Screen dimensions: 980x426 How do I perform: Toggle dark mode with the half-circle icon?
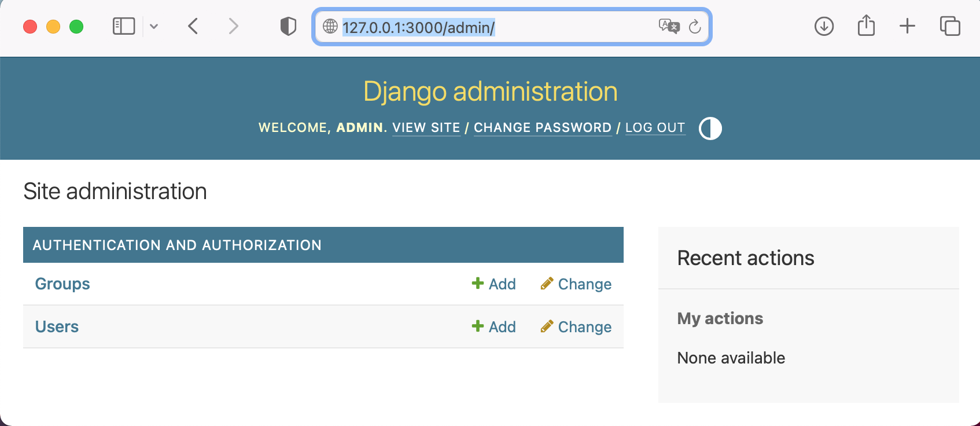[x=710, y=128]
